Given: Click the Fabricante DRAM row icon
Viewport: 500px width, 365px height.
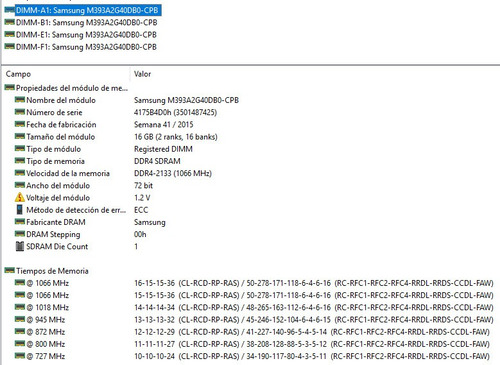Looking at the screenshot, I should pyautogui.click(x=20, y=222).
